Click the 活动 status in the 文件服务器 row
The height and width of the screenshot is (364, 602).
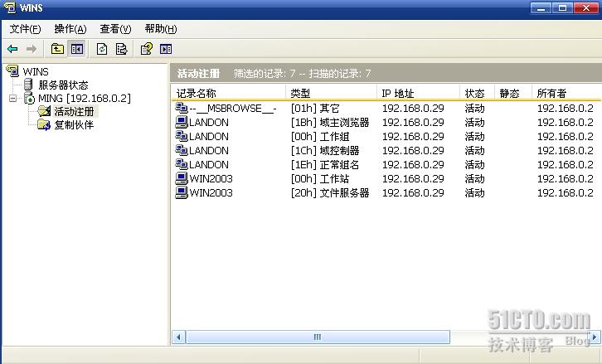coord(474,192)
